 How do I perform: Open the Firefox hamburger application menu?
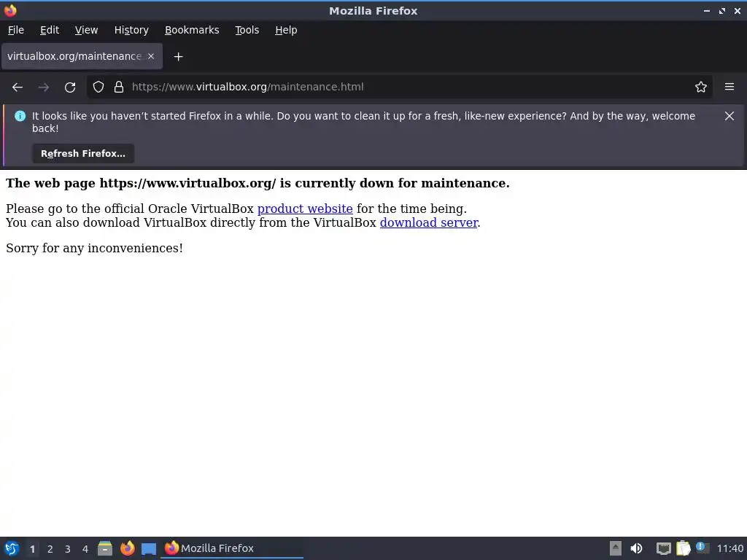point(729,87)
